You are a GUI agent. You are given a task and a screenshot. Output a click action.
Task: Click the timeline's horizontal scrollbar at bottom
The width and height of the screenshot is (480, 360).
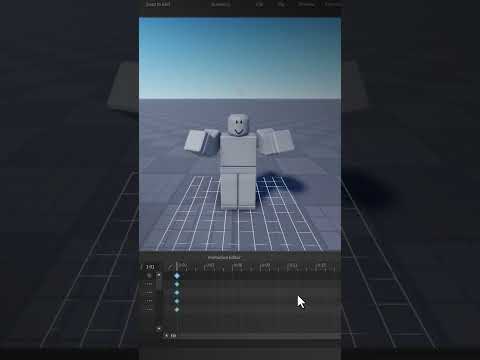(257, 336)
